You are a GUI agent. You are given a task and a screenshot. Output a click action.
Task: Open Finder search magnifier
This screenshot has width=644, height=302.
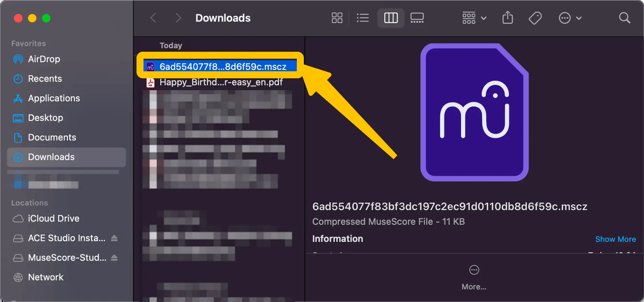point(624,18)
